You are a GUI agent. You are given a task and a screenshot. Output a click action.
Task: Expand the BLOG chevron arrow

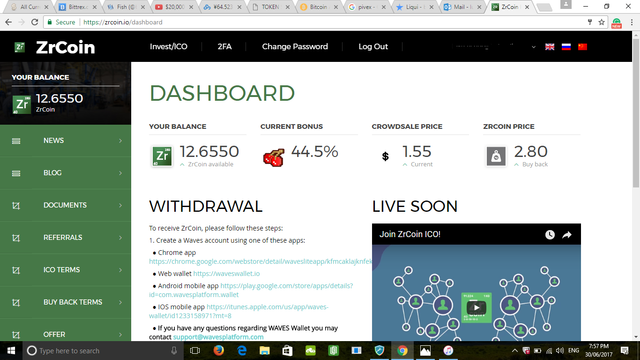120,173
